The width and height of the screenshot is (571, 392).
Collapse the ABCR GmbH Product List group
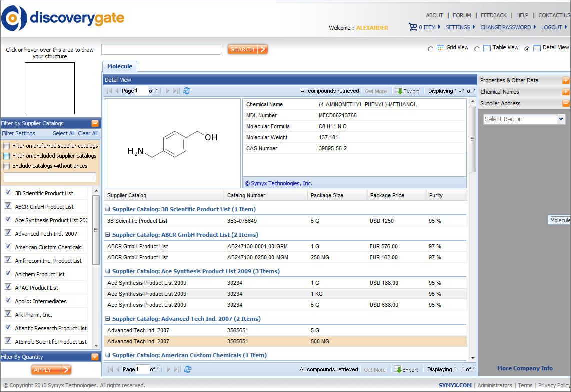point(107,235)
